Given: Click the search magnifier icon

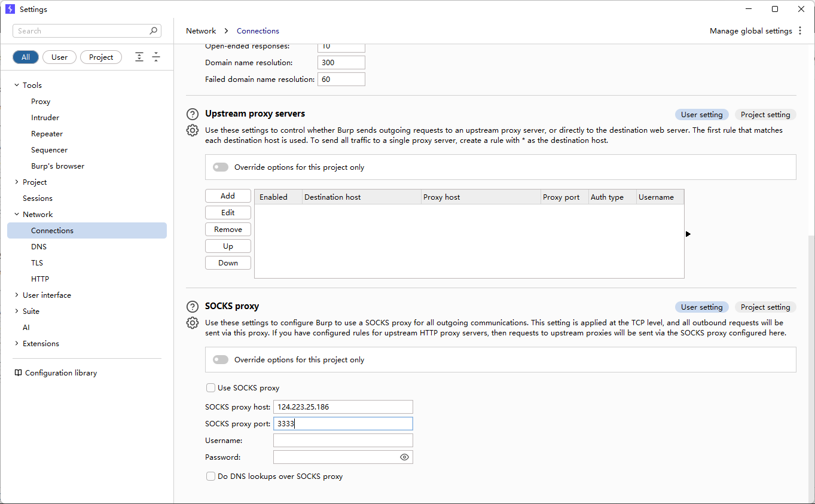Looking at the screenshot, I should tap(154, 31).
